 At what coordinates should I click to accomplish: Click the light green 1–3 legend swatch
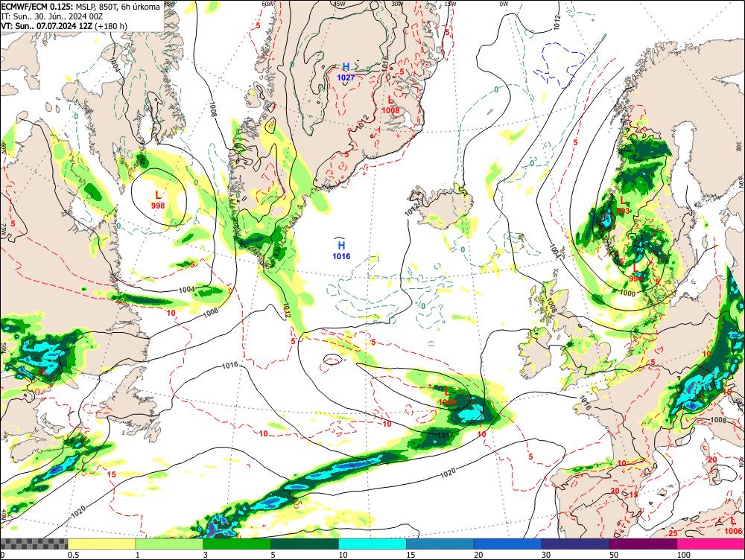click(169, 544)
